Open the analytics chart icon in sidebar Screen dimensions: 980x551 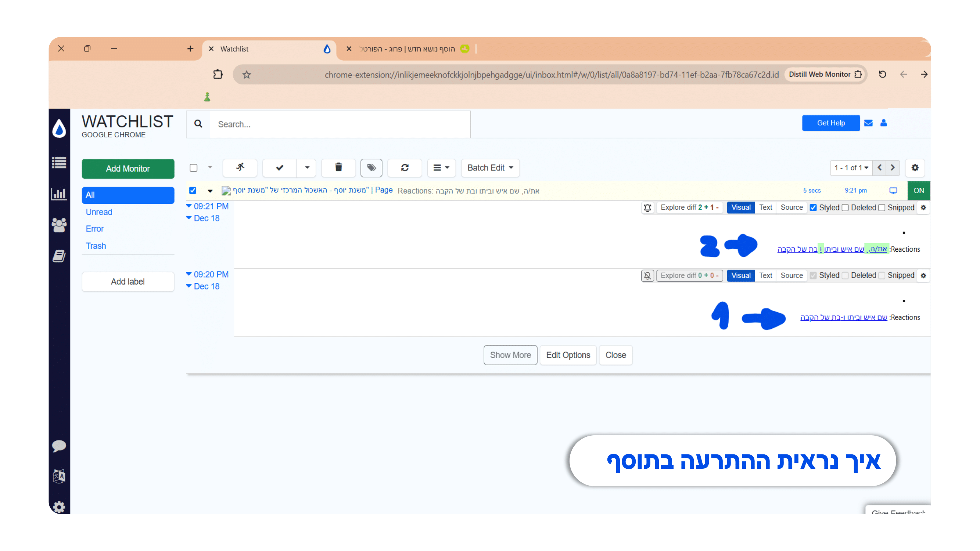click(60, 194)
